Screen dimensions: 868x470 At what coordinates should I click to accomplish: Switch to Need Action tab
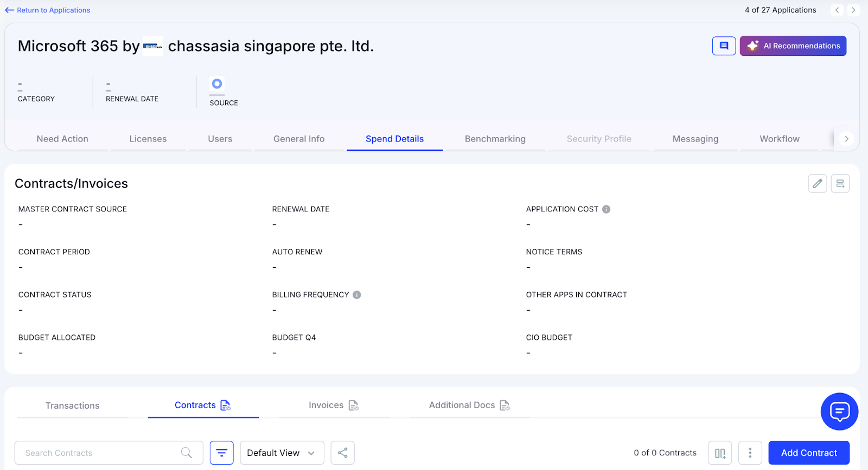pos(62,139)
